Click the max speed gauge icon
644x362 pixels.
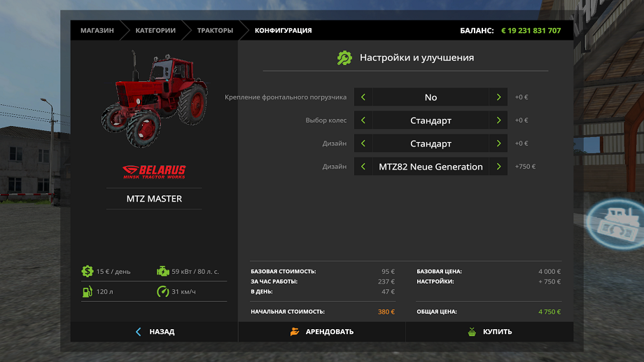point(162,291)
